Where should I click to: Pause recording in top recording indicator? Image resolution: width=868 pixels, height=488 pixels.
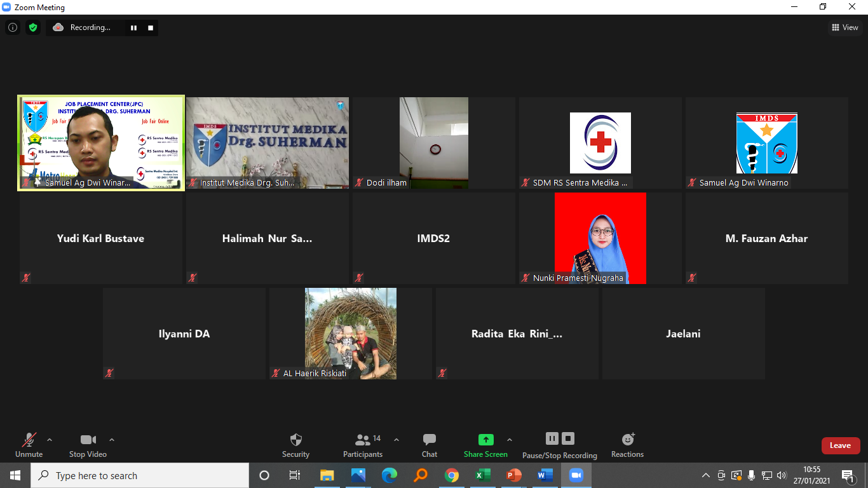click(133, 28)
